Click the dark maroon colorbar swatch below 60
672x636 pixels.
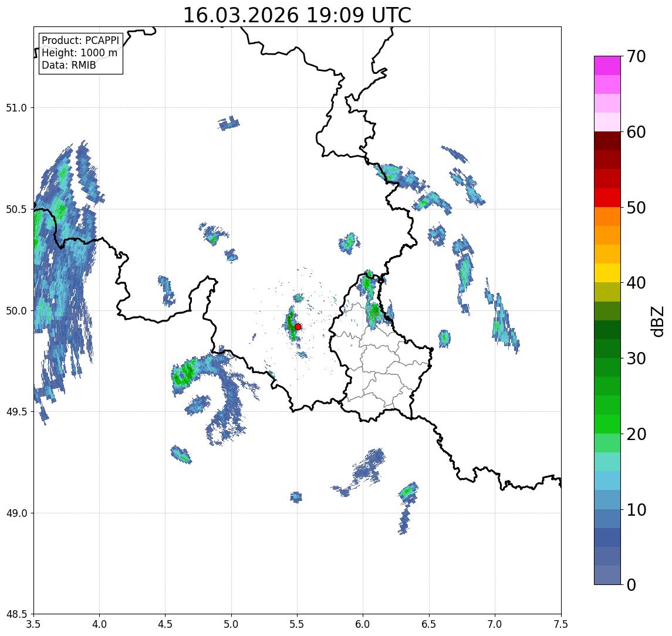point(607,141)
